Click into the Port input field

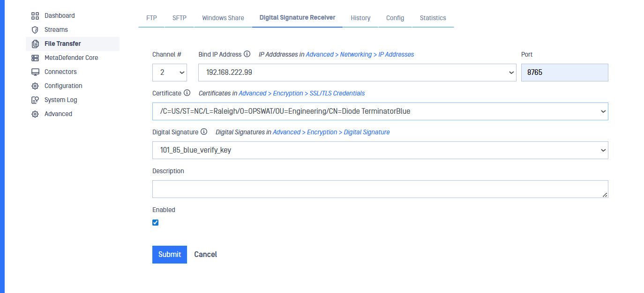click(x=564, y=73)
